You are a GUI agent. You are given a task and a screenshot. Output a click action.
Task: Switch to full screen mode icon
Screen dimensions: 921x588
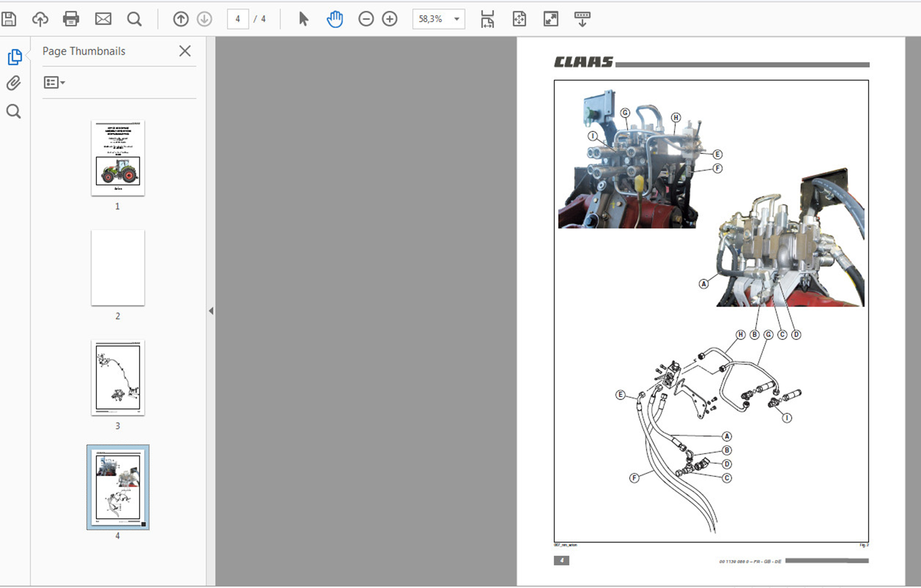[550, 19]
